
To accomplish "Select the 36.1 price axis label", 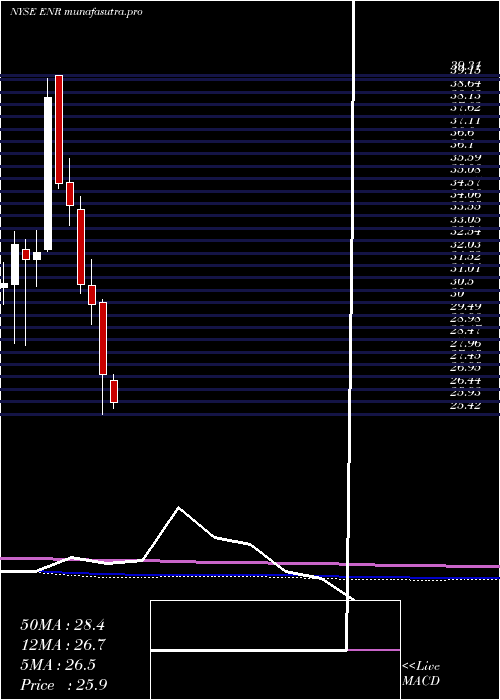I will tap(462, 146).
